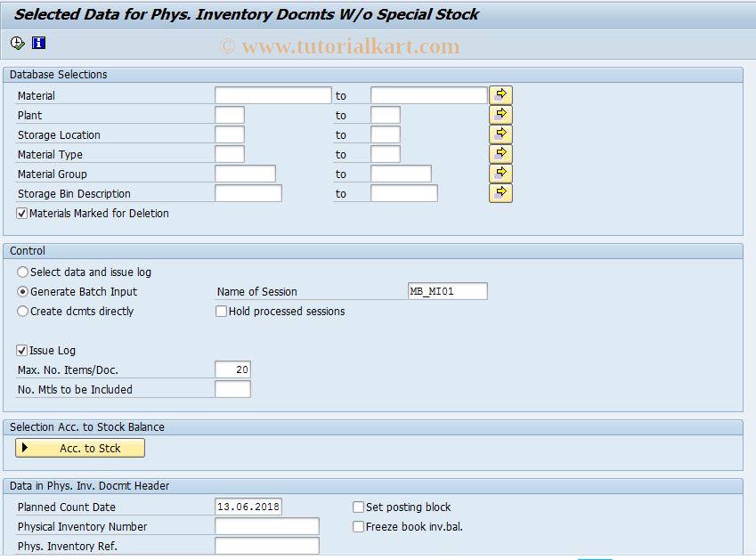Click the Name of Session field MB_MI01
This screenshot has width=756, height=560.
click(x=447, y=291)
